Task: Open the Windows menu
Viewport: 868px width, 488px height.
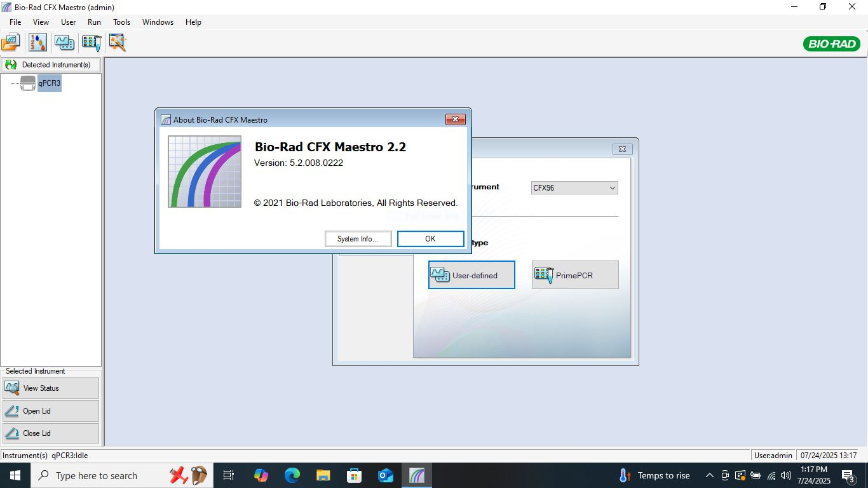Action: 158,22
